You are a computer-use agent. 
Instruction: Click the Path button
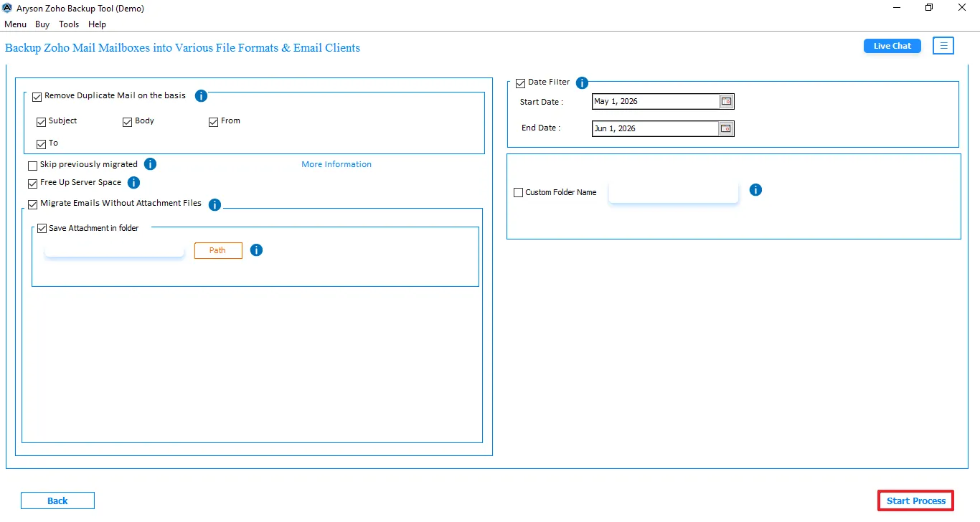point(218,250)
